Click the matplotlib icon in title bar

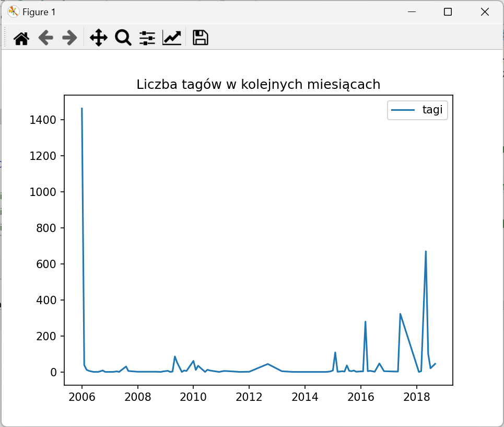point(13,12)
